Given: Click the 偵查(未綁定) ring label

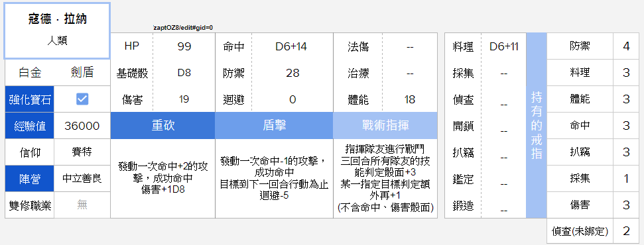Looking at the screenshot, I should coord(580,231).
